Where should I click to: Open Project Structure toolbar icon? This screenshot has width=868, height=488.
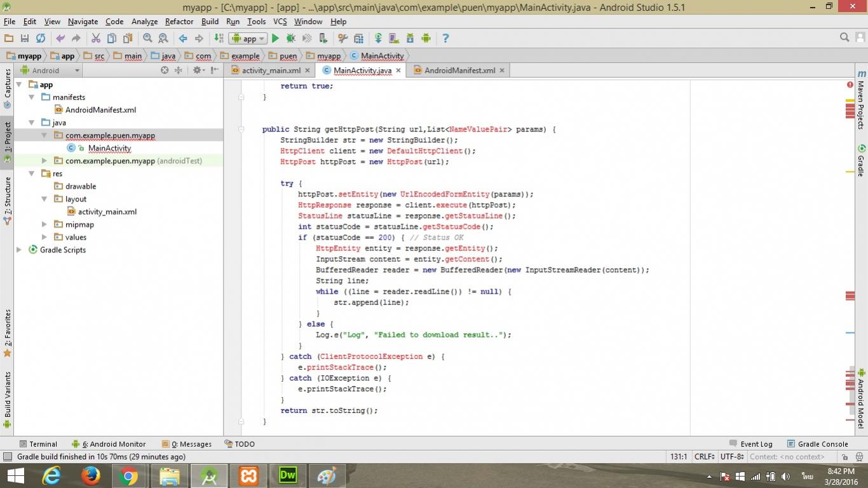click(358, 38)
